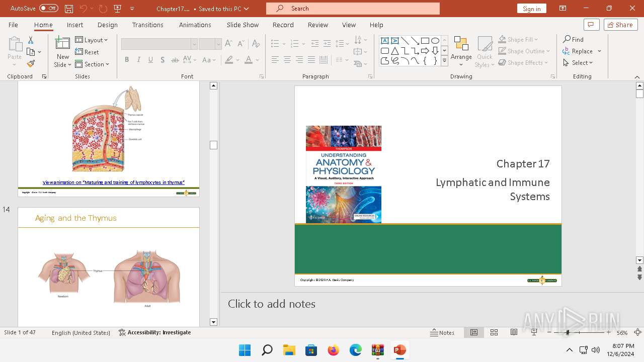Click the Format Painter brush icon
Image resolution: width=644 pixels, height=362 pixels.
click(30, 64)
